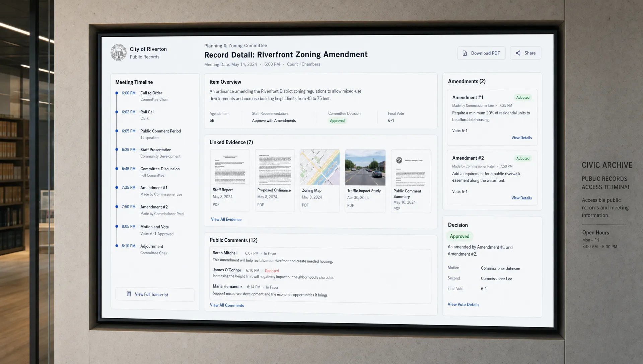
Task: Open the Staff Report document thumbnail
Action: coord(230,168)
